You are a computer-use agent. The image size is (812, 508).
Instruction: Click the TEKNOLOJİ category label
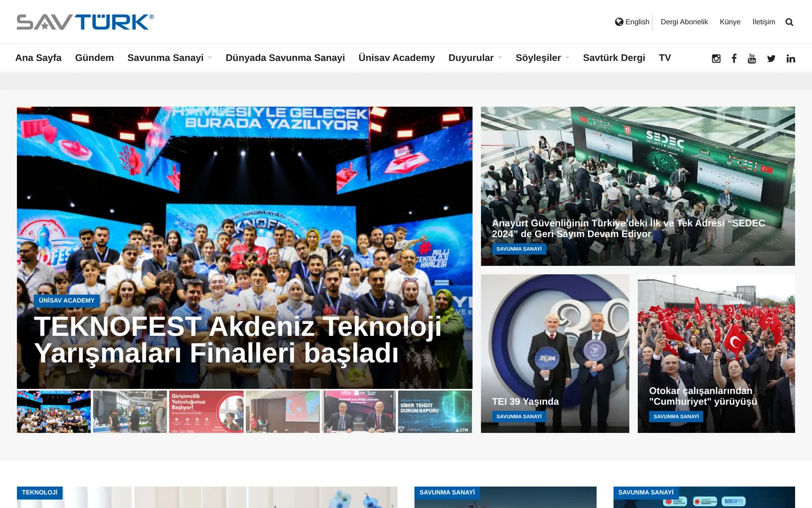[39, 493]
